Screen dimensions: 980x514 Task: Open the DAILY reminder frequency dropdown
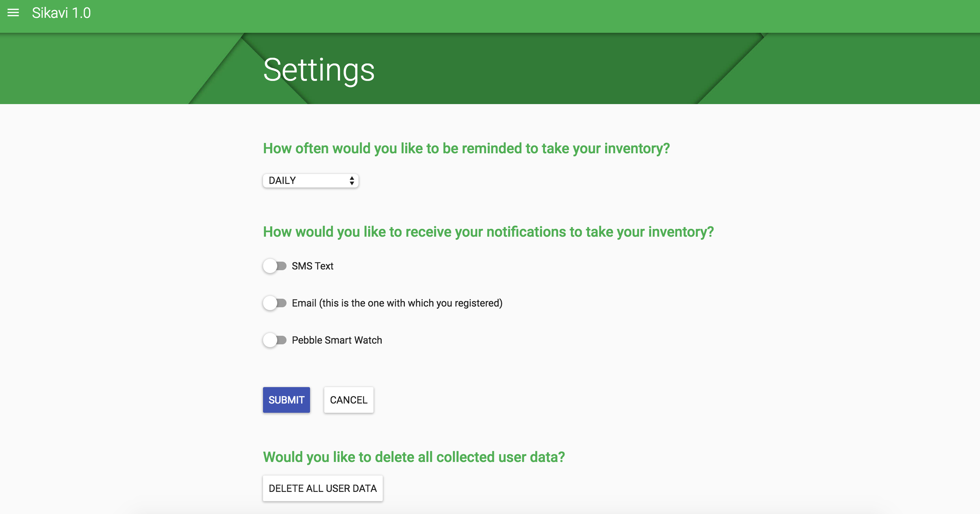pyautogui.click(x=310, y=181)
